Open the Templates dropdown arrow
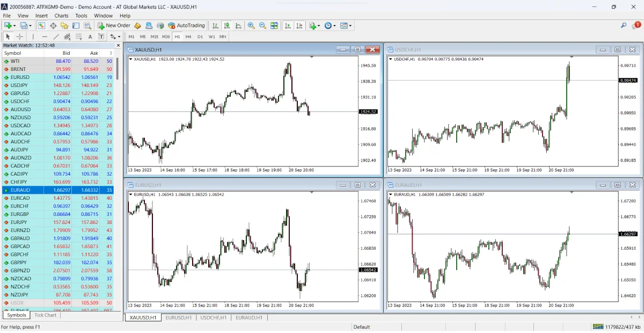The height and width of the screenshot is (333, 644). (x=350, y=25)
